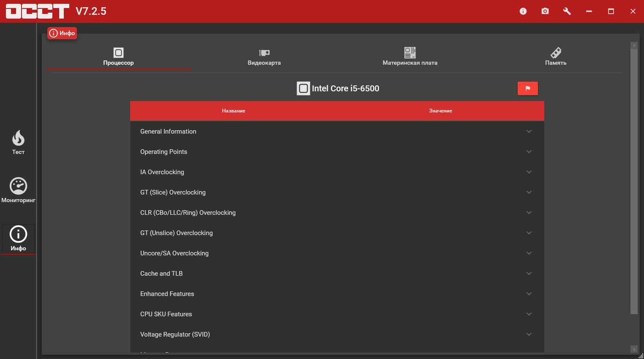Switch to the Видеокарта tab
The height and width of the screenshot is (359, 644).
[264, 57]
